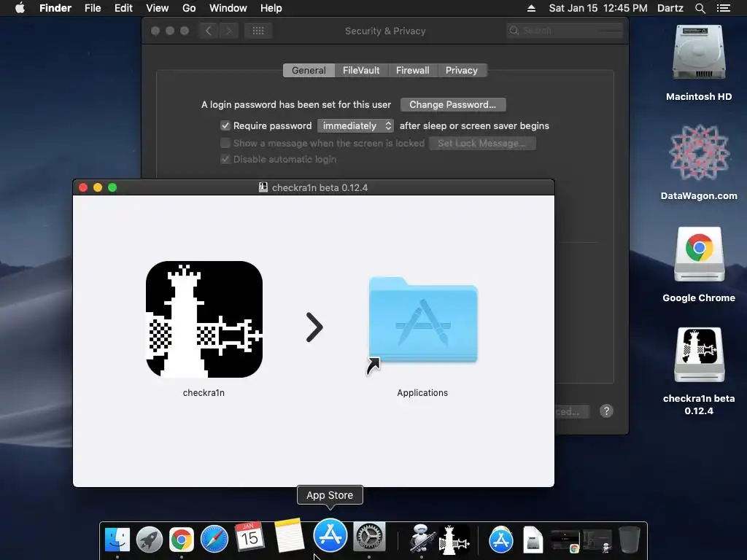Screen dimensions: 747x560
Task: Click the Dartz user menu
Action: (670, 8)
